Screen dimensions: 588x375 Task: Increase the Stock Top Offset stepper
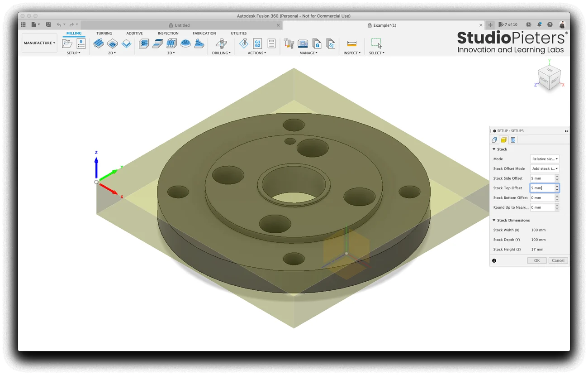(557, 186)
